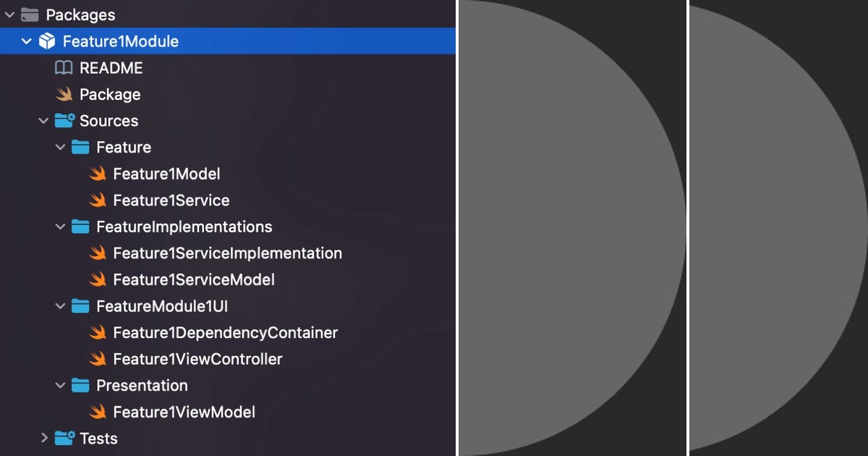Select the Feature1DependencyContainer file
Image resolution: width=868 pixels, height=456 pixels.
225,332
